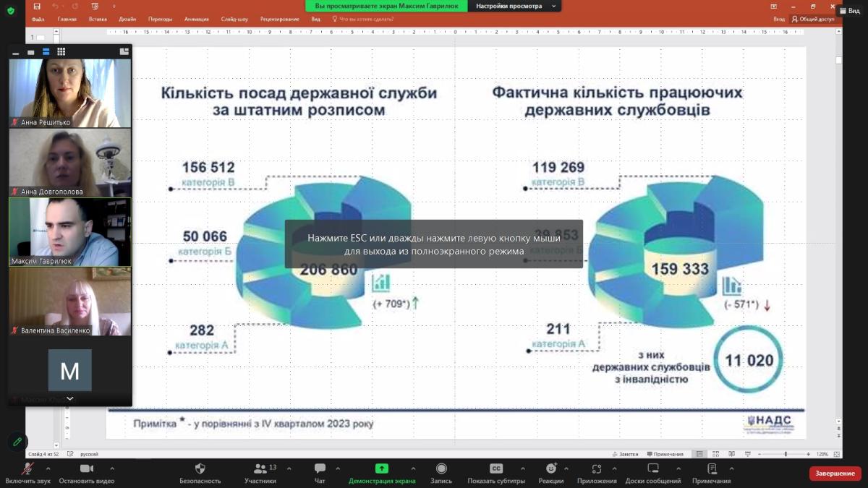Screen dimensions: 868x488
Task: Select the vertical strip thumbnail view icon
Action: (46, 52)
